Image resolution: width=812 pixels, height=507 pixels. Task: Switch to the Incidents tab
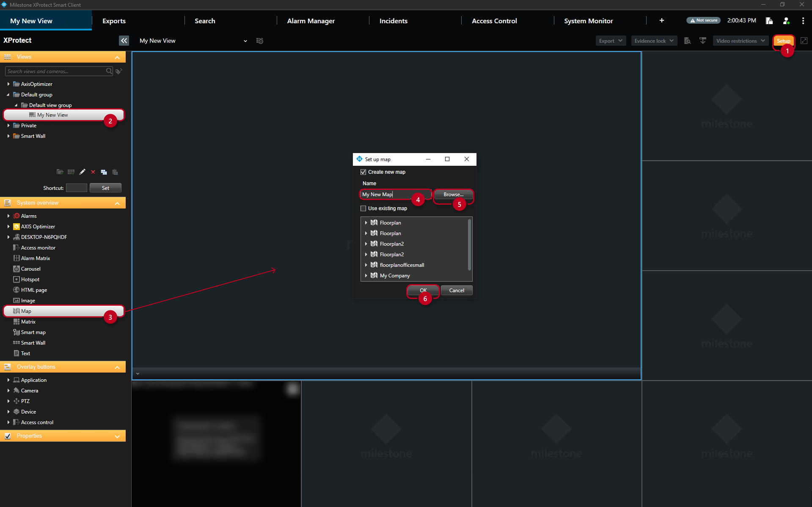point(393,21)
